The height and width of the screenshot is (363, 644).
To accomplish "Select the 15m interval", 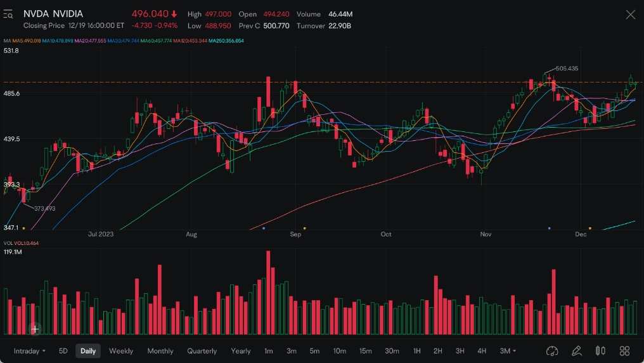I will [365, 351].
